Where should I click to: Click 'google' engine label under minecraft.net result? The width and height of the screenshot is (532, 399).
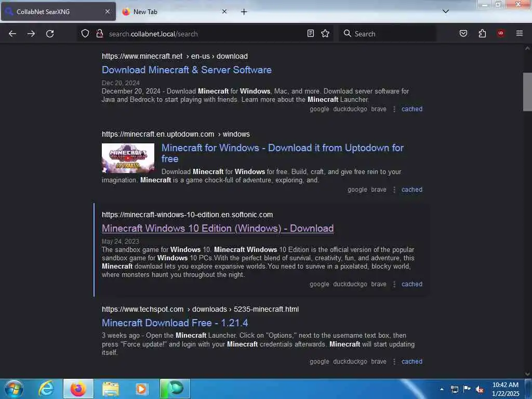coord(320,109)
